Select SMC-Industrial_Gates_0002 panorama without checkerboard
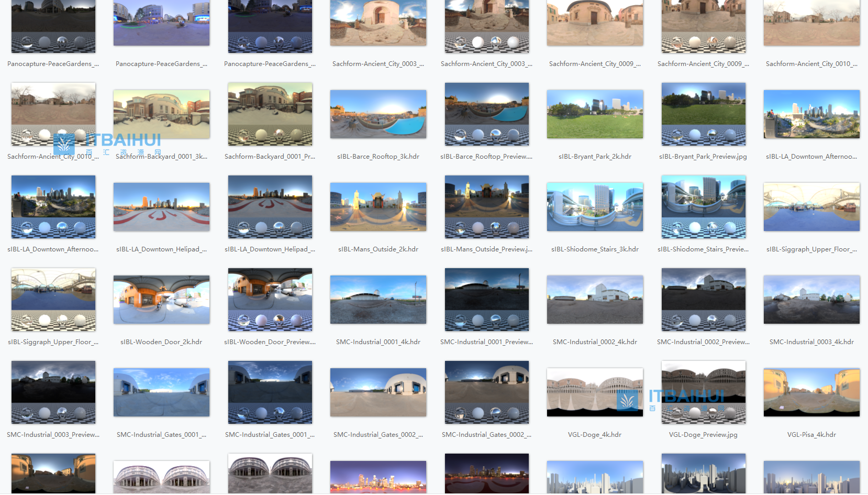The image size is (868, 495). click(x=378, y=392)
